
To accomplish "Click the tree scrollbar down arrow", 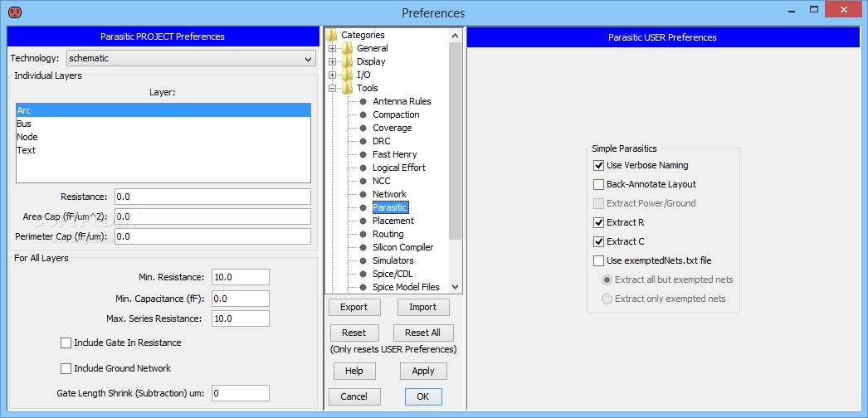I will point(455,287).
